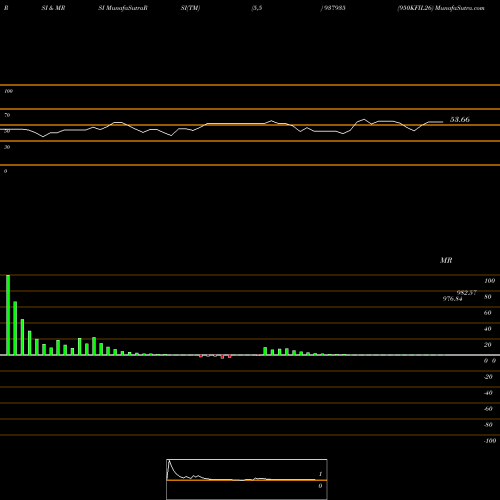500x500 pixels.
Task: Open the mini overview chart thumbnail
Action: point(247,479)
